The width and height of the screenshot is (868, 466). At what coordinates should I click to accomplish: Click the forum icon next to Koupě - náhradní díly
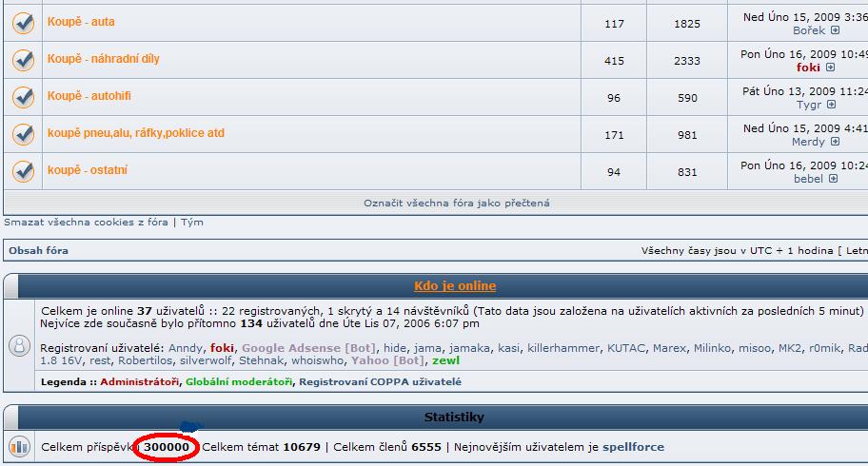point(23,60)
